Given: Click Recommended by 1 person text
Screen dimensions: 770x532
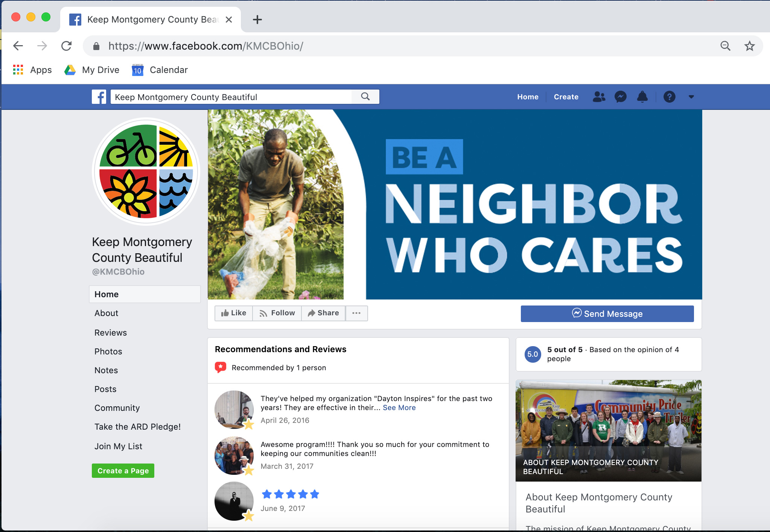Looking at the screenshot, I should point(278,368).
